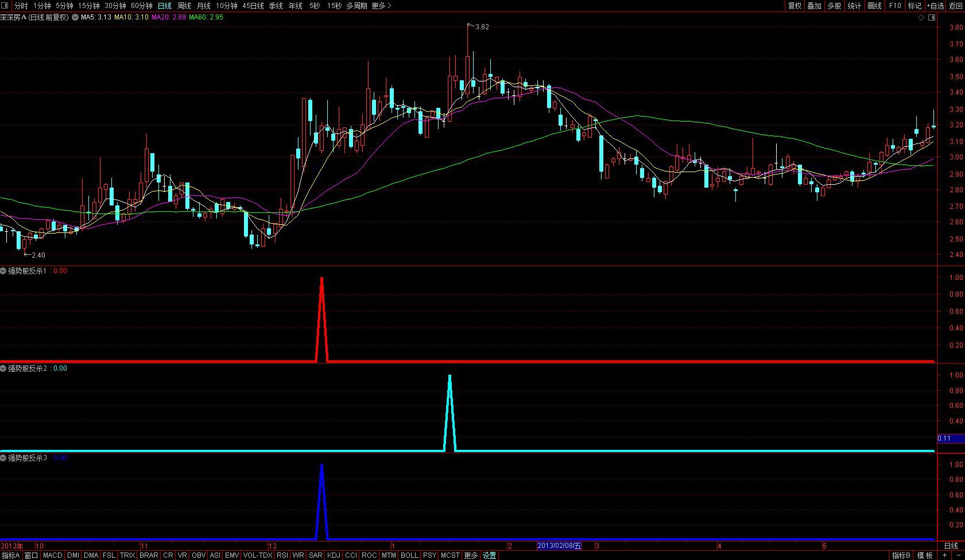Select the 指标B tab
This screenshot has width=965, height=560.
pos(901,555)
